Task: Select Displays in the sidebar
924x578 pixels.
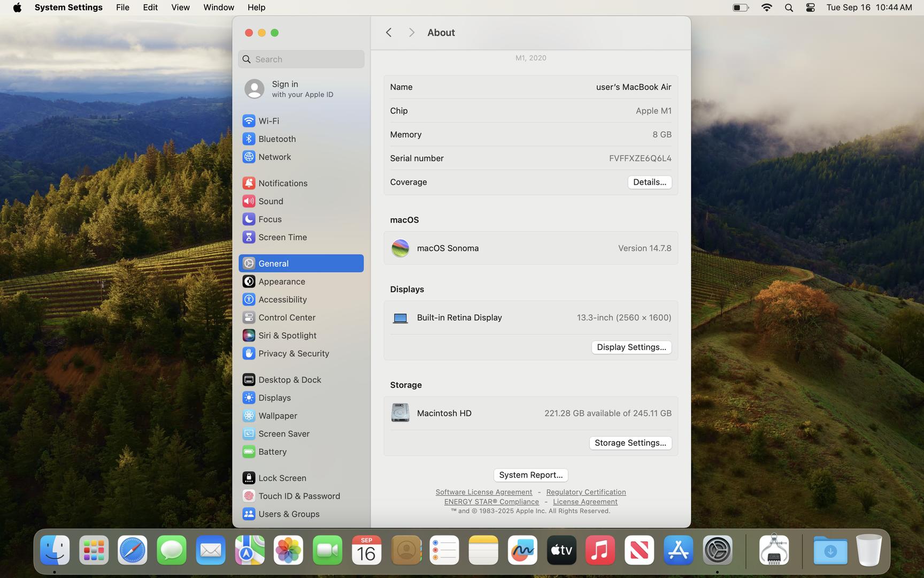Action: 301,398
